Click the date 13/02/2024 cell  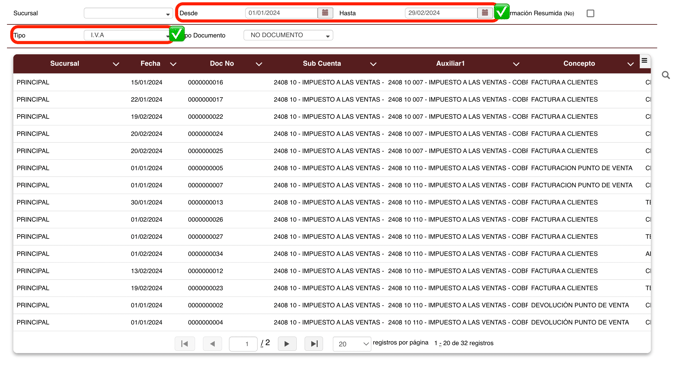tap(147, 271)
